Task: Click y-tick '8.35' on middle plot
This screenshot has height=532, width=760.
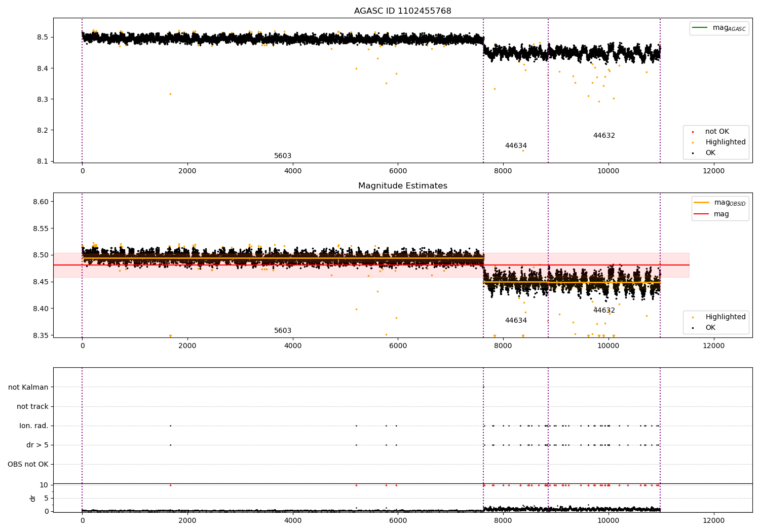Action: click(41, 336)
